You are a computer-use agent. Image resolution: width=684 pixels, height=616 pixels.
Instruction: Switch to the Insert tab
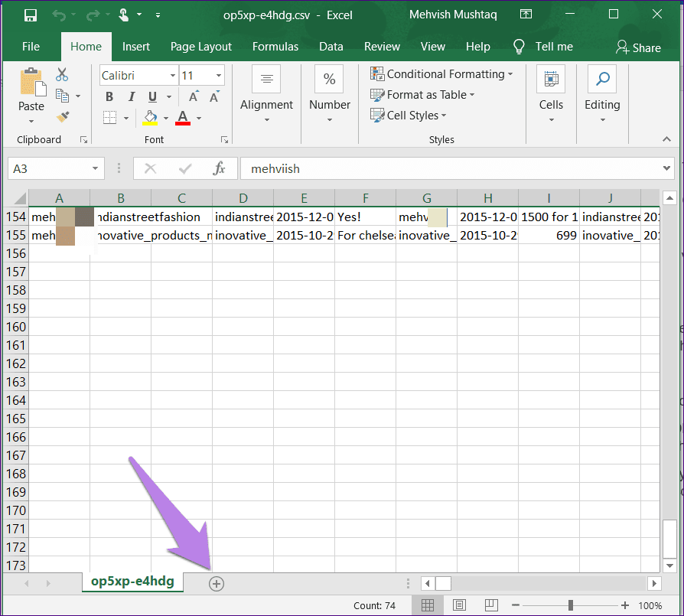coord(136,46)
